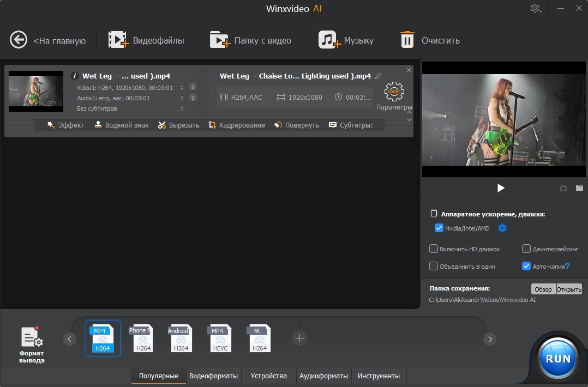Click the up chevron below Параметры
This screenshot has width=588, height=387.
[409, 112]
